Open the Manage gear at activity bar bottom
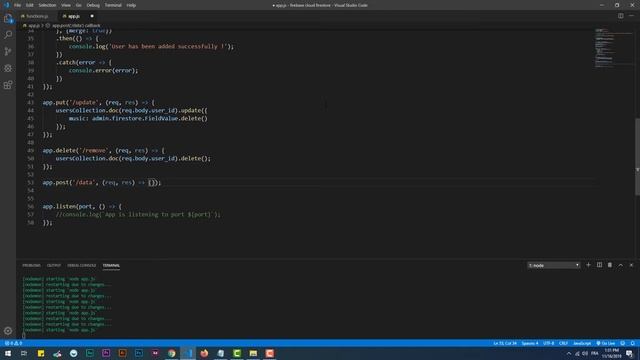640x360 pixels. [8, 331]
